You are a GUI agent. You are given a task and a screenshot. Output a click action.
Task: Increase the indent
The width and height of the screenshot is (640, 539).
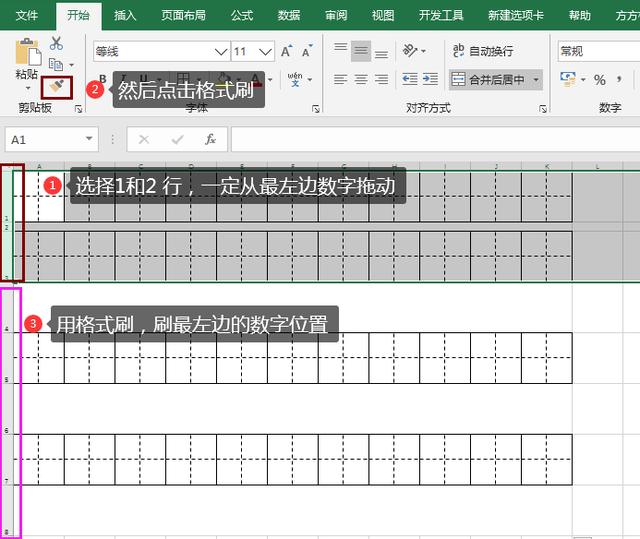[430, 79]
